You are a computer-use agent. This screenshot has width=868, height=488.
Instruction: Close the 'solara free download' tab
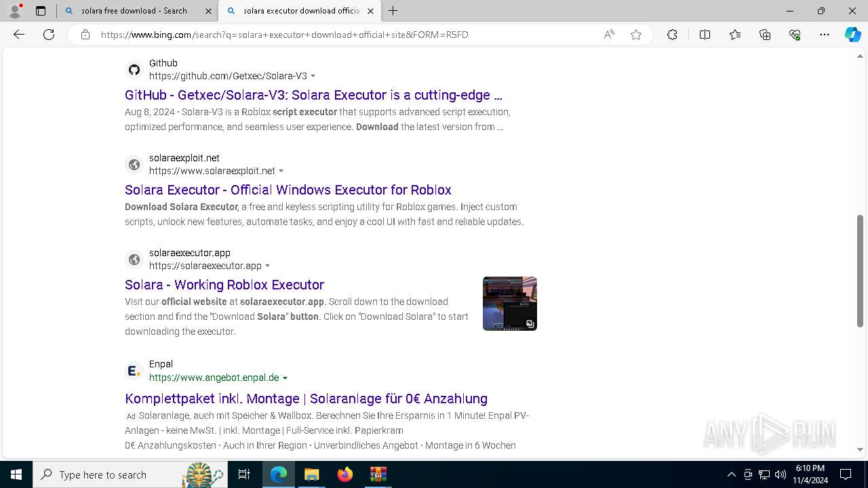(x=208, y=11)
